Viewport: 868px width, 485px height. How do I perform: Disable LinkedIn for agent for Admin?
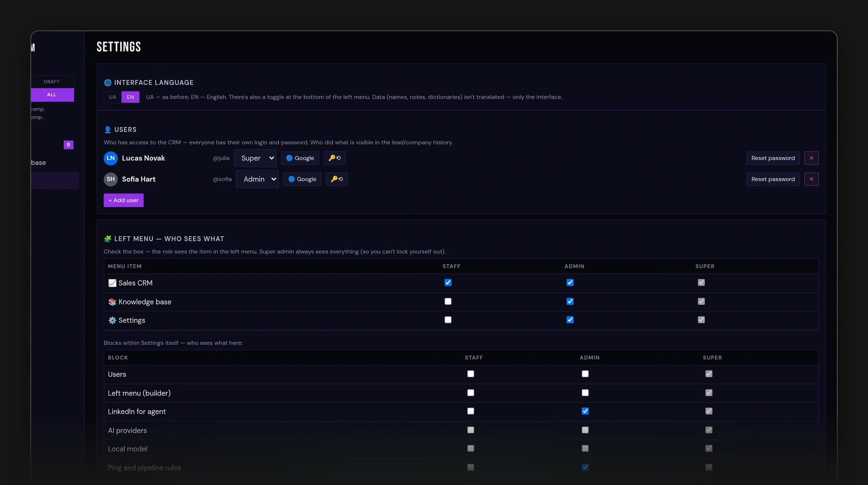[585, 411]
